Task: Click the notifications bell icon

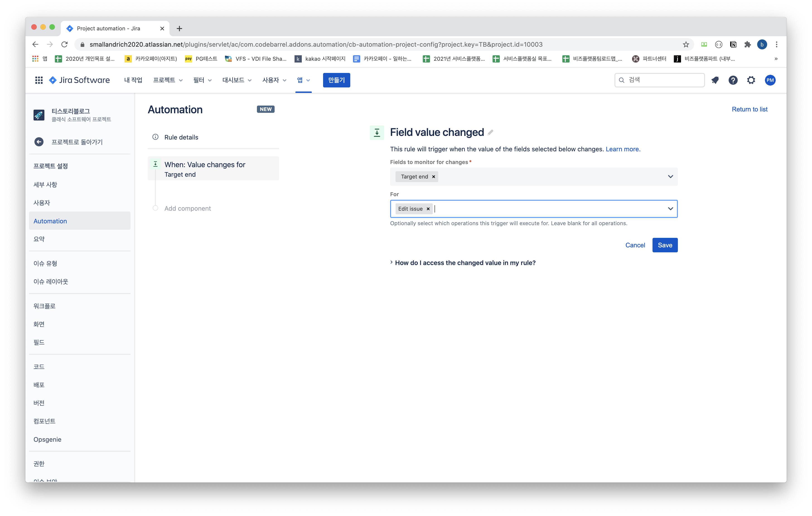Action: 715,80
